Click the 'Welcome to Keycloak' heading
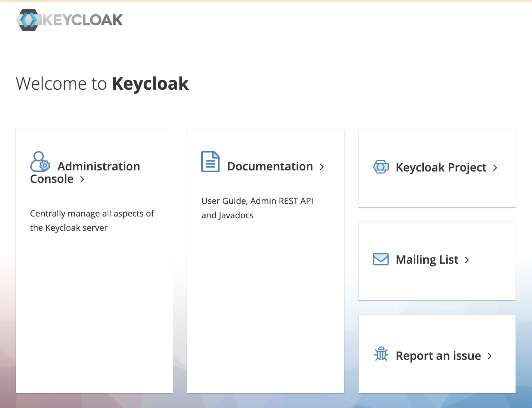Viewport: 532px width, 408px height. click(102, 84)
